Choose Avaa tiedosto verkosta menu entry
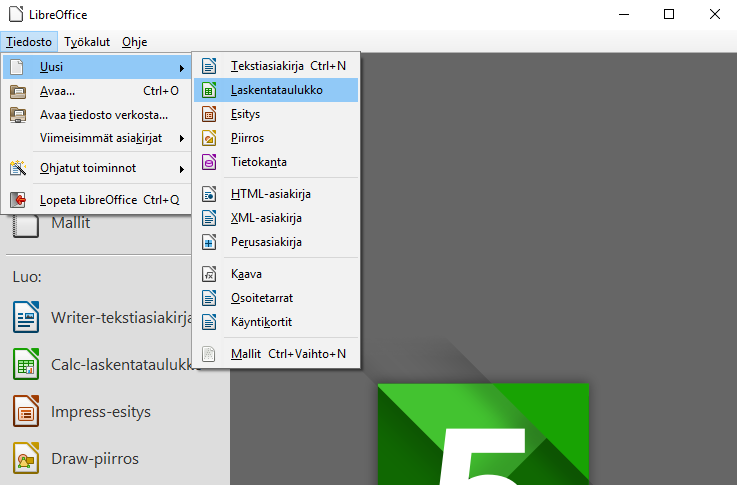The height and width of the screenshot is (485, 737). coord(103,114)
